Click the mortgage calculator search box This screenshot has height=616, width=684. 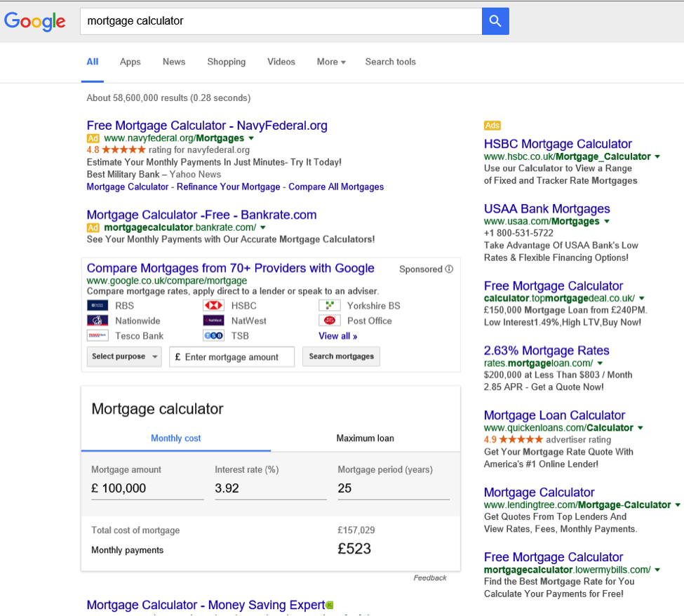pos(281,21)
